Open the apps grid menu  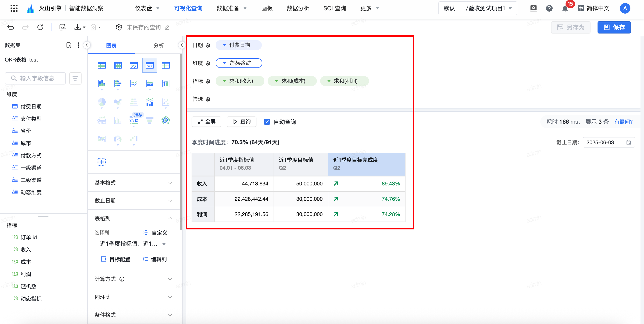[14, 8]
